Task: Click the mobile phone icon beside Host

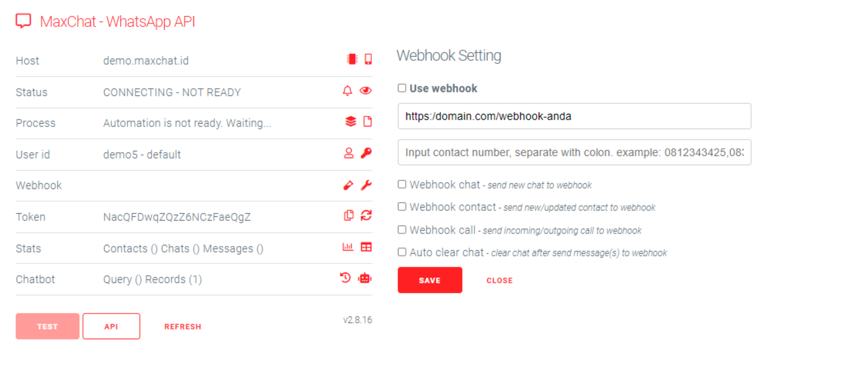Action: (368, 59)
